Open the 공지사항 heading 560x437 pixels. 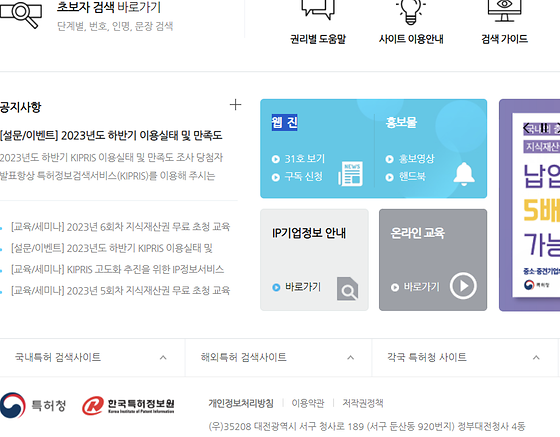pos(21,107)
